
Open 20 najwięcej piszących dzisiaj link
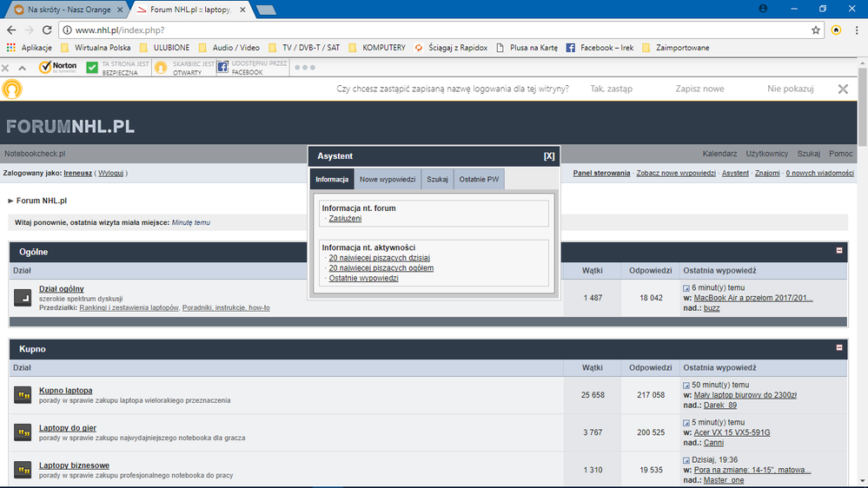[x=379, y=258]
